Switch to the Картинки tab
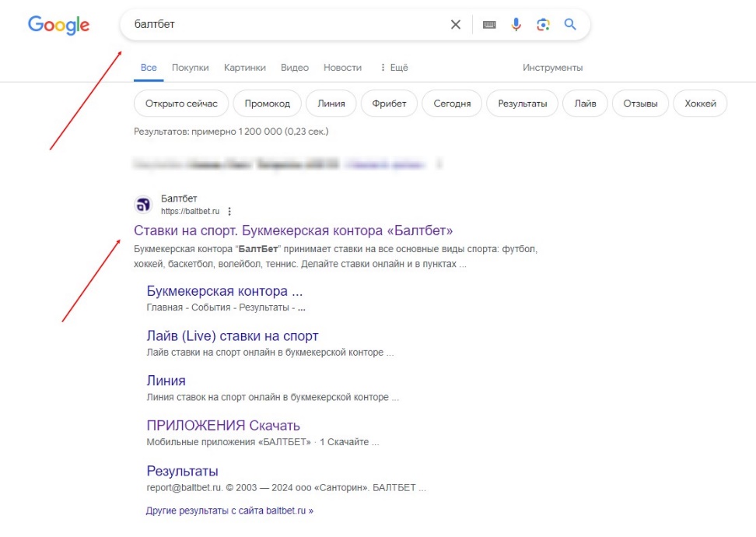Viewport: 756px width, 537px height. coord(245,68)
